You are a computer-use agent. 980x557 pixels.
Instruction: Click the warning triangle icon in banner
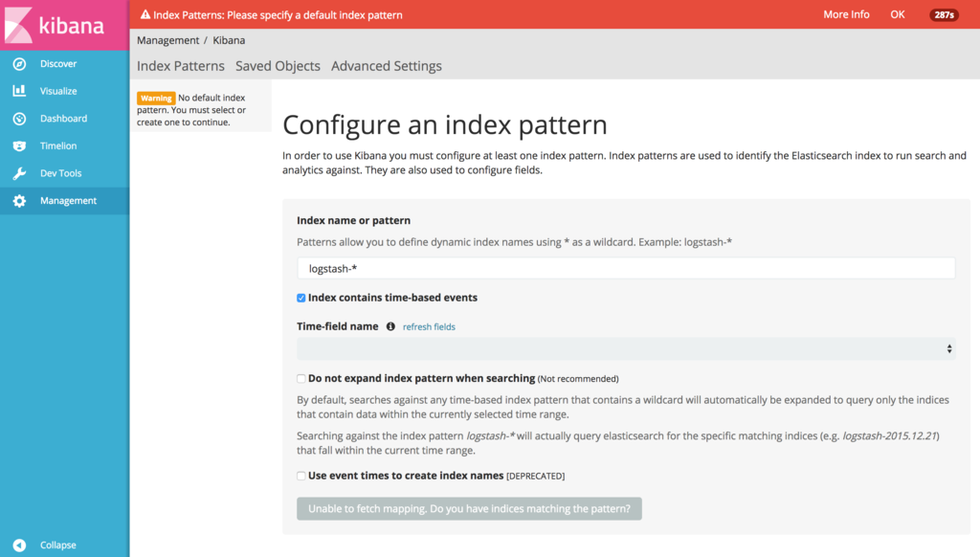(145, 14)
